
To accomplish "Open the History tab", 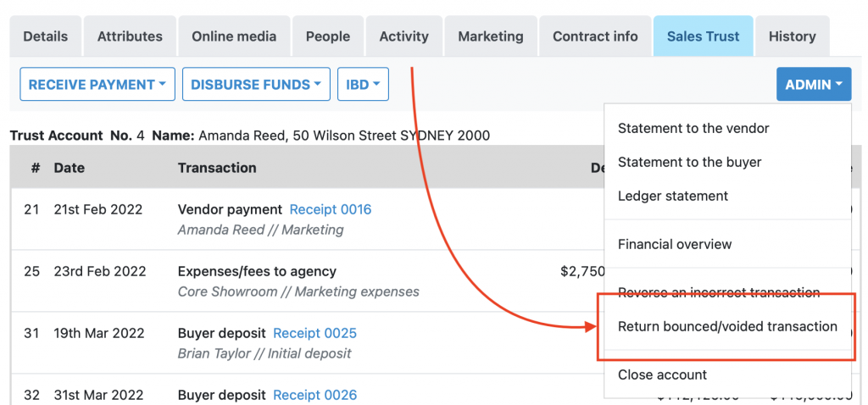I will [x=792, y=36].
